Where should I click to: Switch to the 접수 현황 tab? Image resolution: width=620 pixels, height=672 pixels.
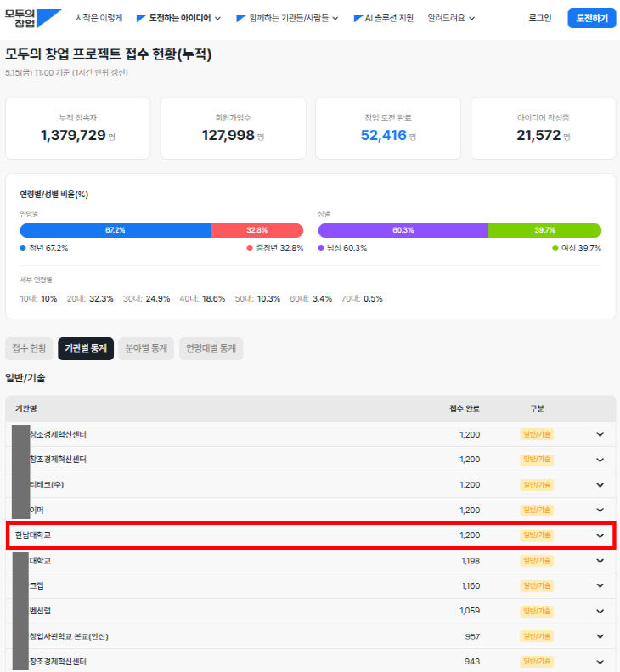29,348
